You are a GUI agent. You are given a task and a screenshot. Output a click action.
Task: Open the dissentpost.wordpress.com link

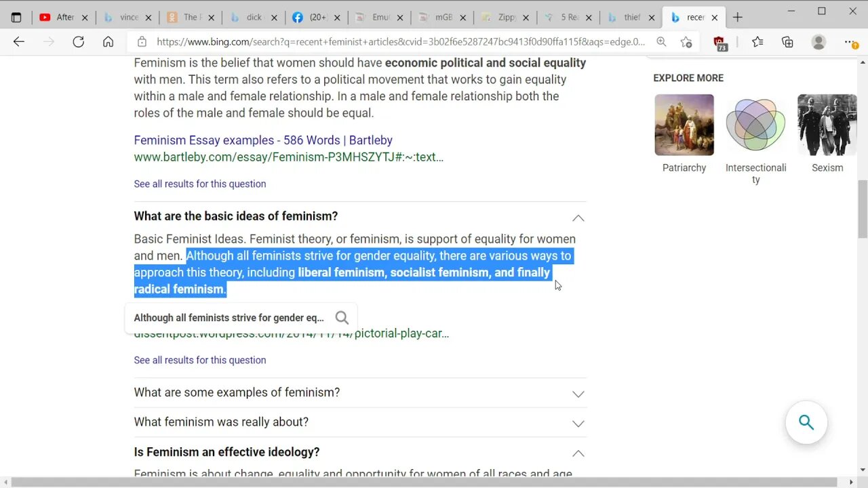pos(292,333)
